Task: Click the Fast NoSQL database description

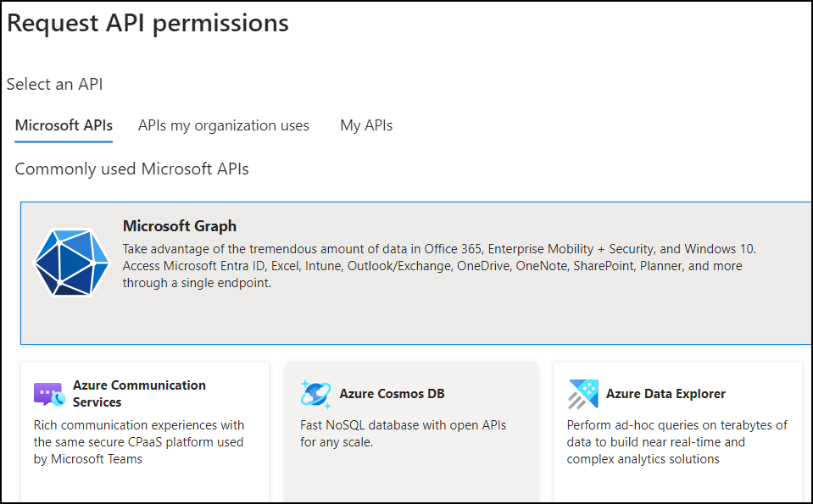Action: (x=403, y=433)
